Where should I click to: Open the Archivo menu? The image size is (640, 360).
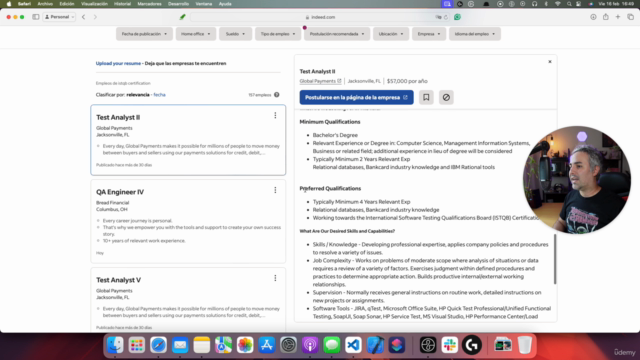click(x=45, y=4)
